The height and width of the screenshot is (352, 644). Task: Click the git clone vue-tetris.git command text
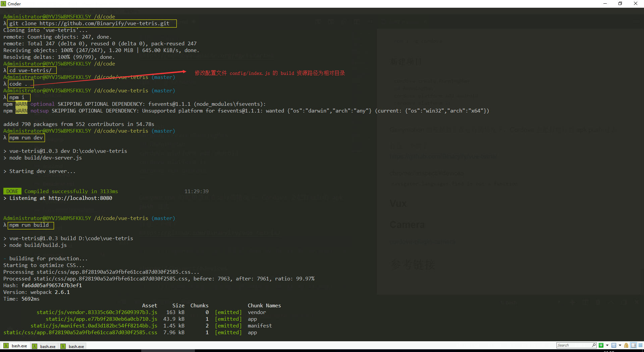[x=89, y=24]
